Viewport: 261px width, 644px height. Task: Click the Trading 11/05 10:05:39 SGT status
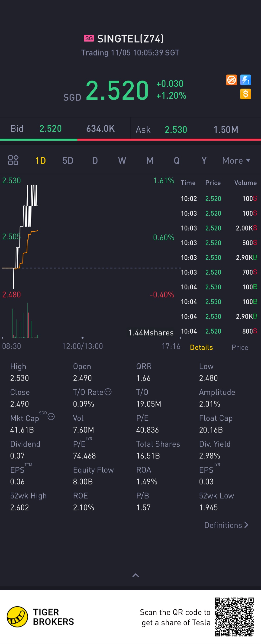(x=130, y=53)
